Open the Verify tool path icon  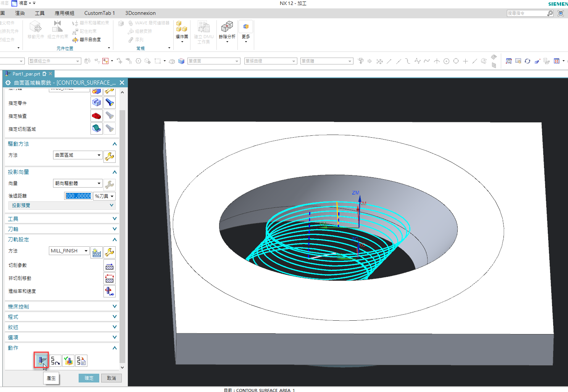tap(68, 361)
